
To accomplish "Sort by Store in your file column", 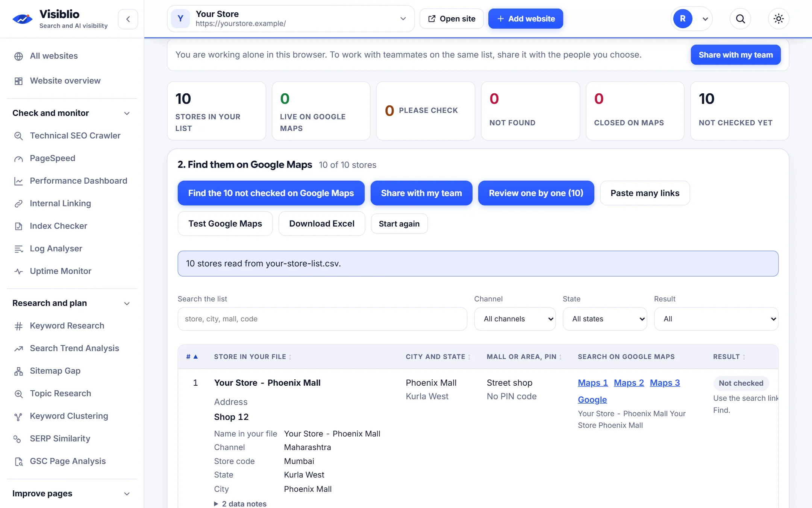I will [x=253, y=357].
